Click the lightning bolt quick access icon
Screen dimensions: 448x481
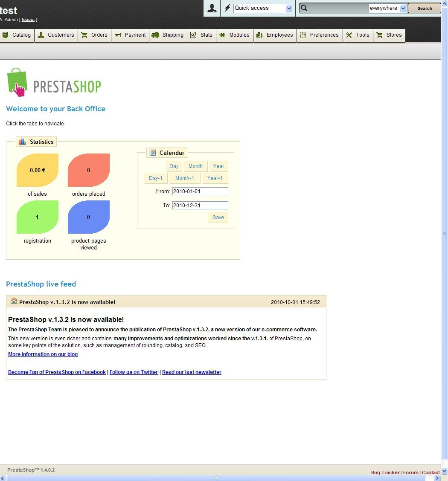tap(227, 8)
